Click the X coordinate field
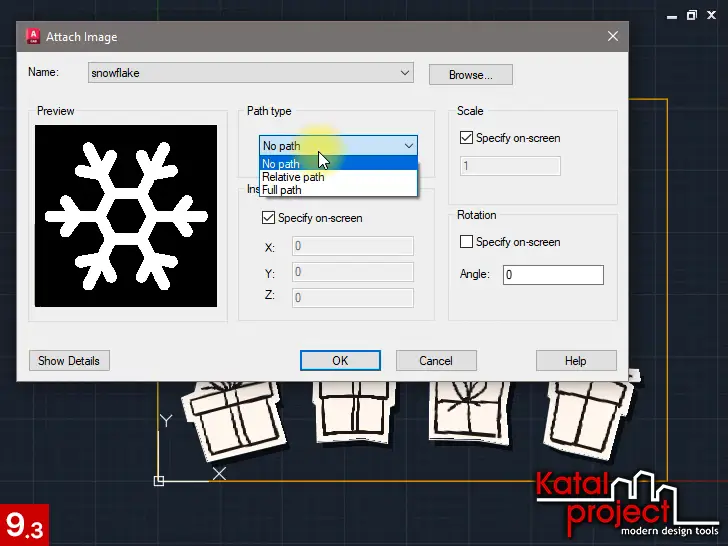 pyautogui.click(x=353, y=246)
